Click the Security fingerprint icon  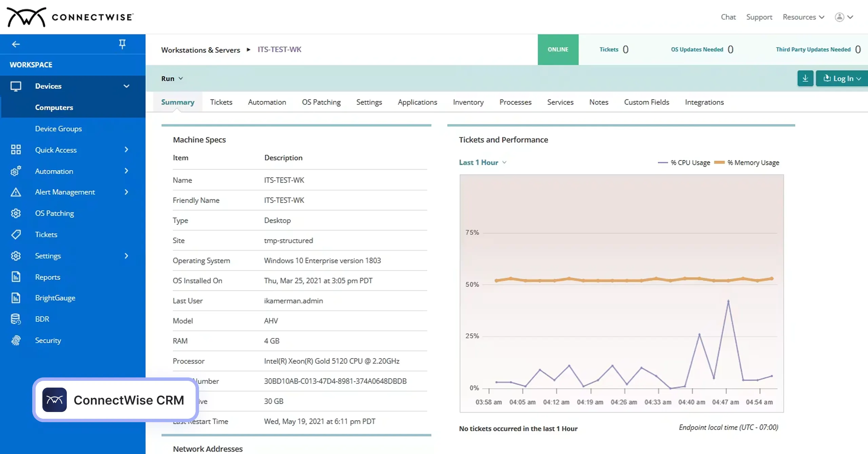pyautogui.click(x=16, y=340)
